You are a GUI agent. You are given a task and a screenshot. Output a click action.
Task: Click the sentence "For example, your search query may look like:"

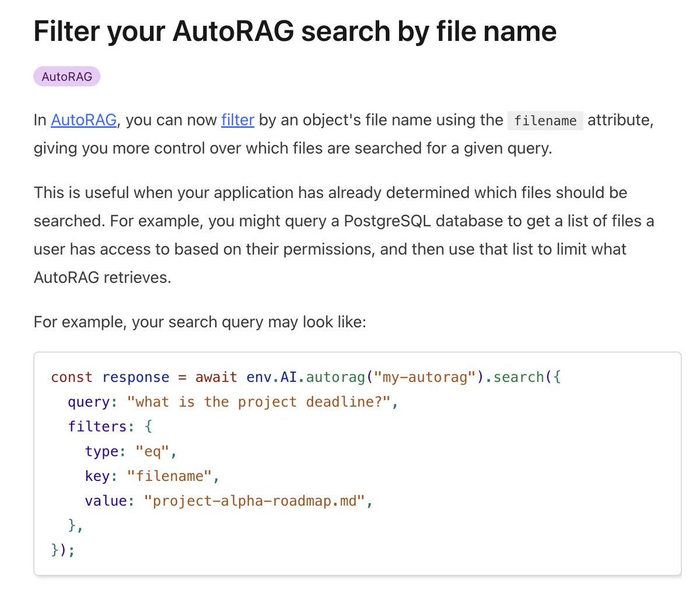click(x=200, y=322)
